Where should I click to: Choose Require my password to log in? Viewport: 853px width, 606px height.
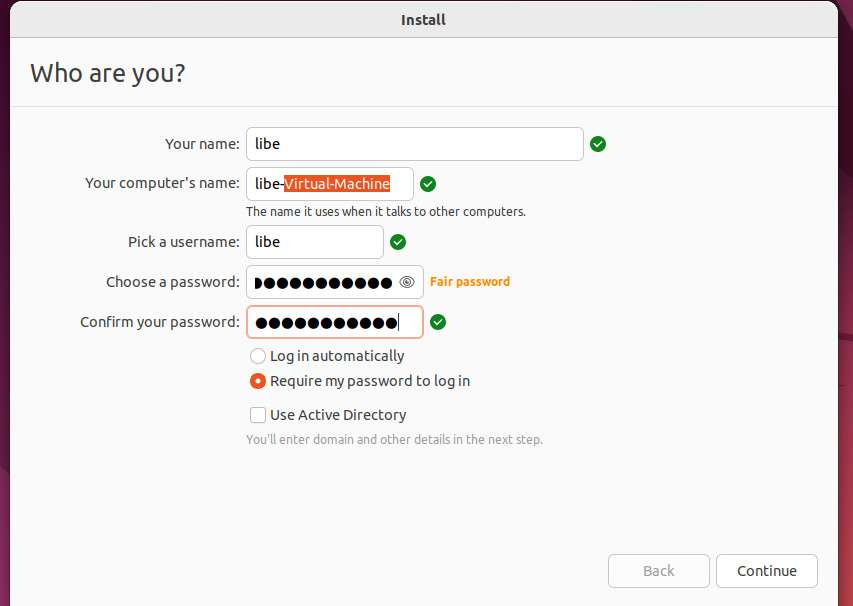[x=258, y=381]
